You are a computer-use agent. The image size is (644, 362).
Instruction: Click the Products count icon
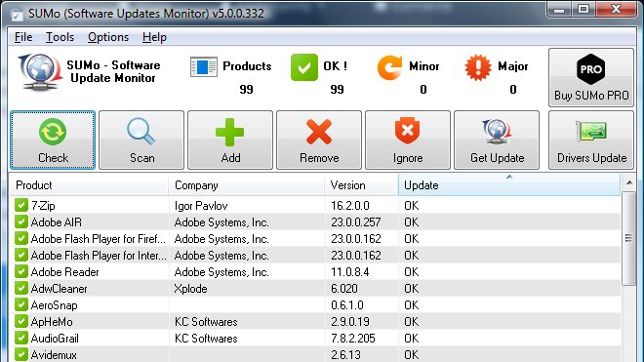coord(204,66)
